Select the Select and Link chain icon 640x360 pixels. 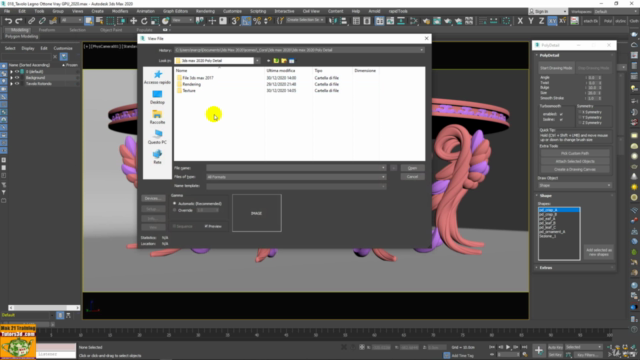tap(31, 20)
